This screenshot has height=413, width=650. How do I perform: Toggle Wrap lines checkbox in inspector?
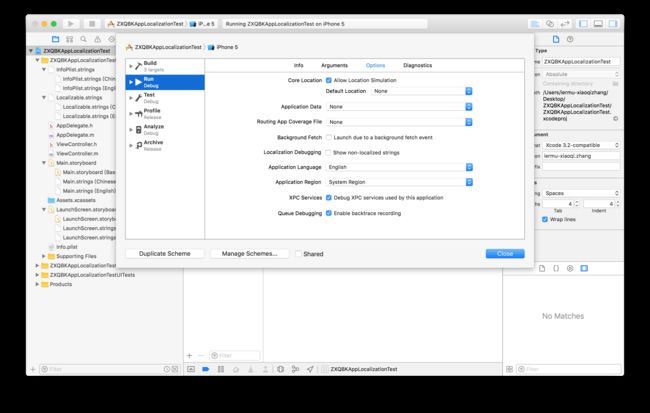(x=545, y=219)
